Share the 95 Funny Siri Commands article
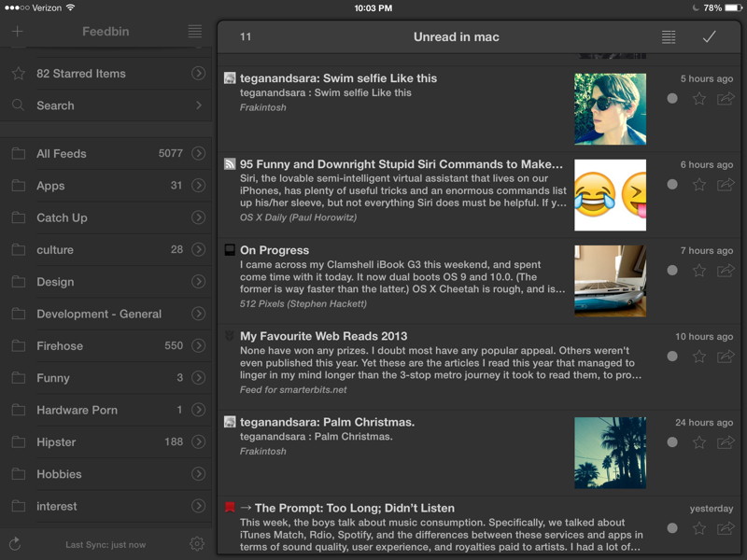 coord(726,184)
